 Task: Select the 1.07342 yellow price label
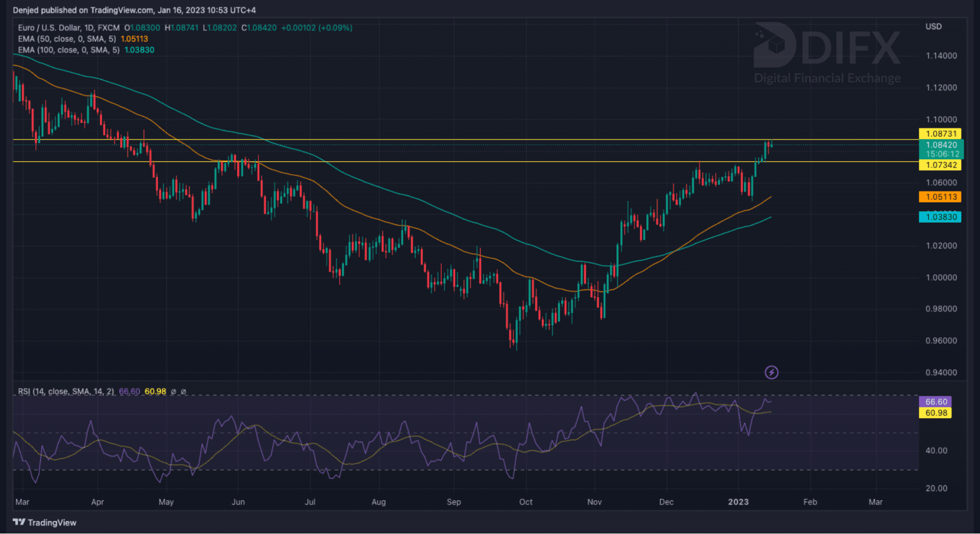(x=940, y=165)
